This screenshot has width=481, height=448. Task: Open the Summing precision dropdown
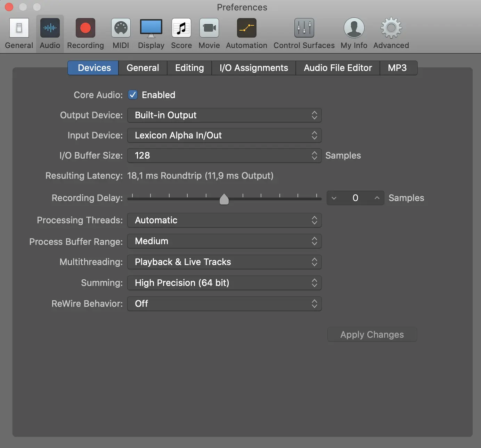point(224,283)
